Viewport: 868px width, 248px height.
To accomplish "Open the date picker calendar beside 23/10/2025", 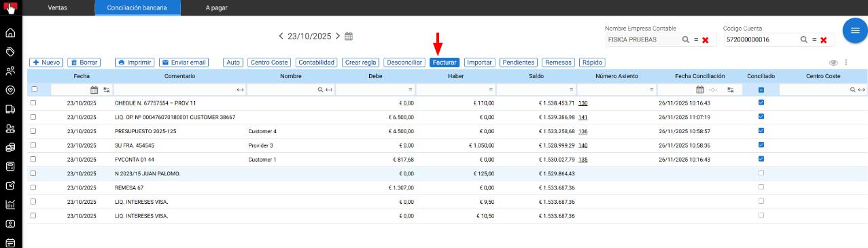I will click(349, 36).
